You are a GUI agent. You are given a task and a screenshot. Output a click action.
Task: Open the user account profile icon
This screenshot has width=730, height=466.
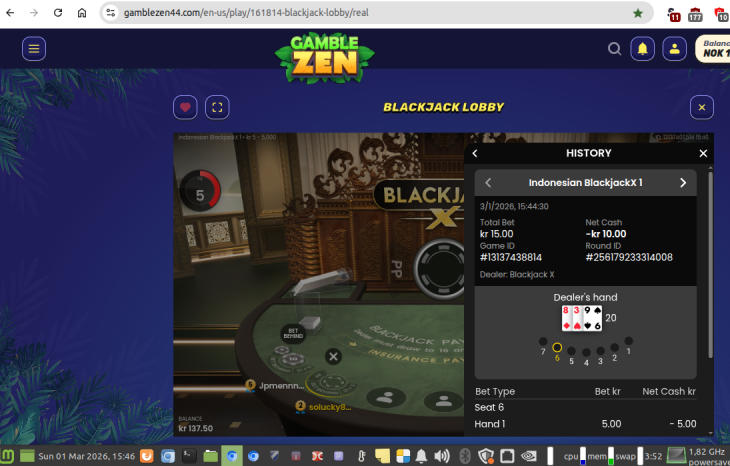click(x=674, y=48)
